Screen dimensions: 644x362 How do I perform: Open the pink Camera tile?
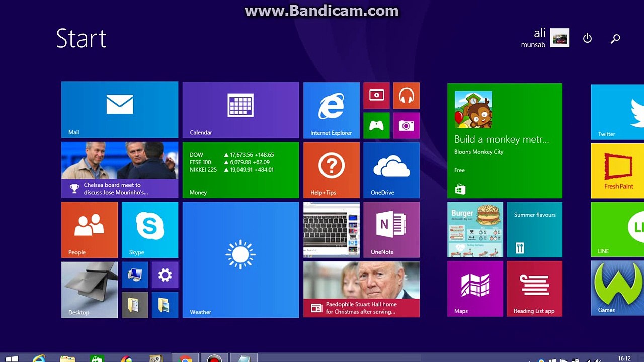(406, 125)
